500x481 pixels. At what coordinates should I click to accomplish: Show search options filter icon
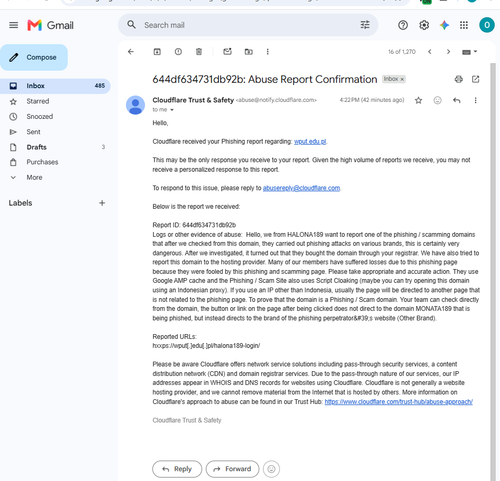(x=365, y=25)
